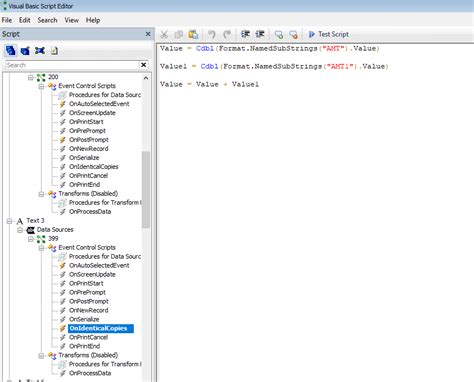
Task: Open the View menu
Action: (x=72, y=20)
